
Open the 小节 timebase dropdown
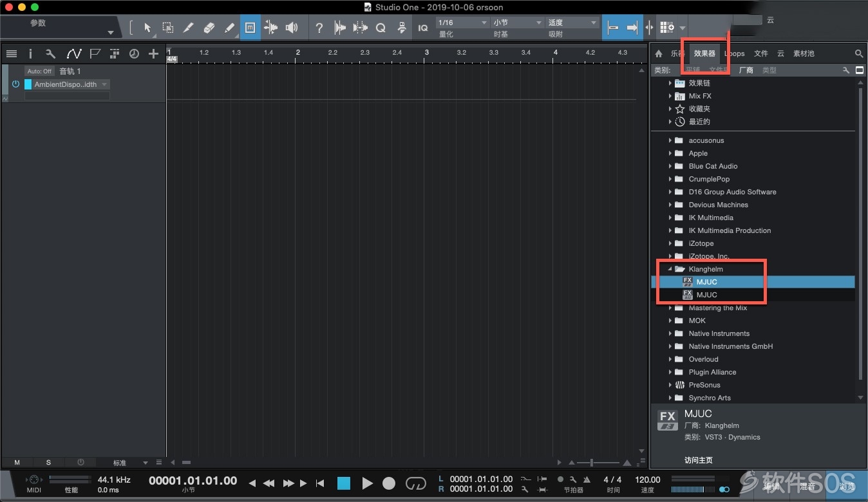(x=518, y=23)
